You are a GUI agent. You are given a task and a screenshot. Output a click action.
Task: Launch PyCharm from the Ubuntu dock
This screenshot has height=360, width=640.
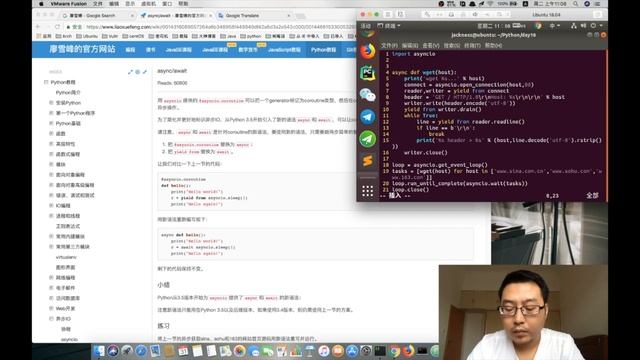(x=367, y=73)
